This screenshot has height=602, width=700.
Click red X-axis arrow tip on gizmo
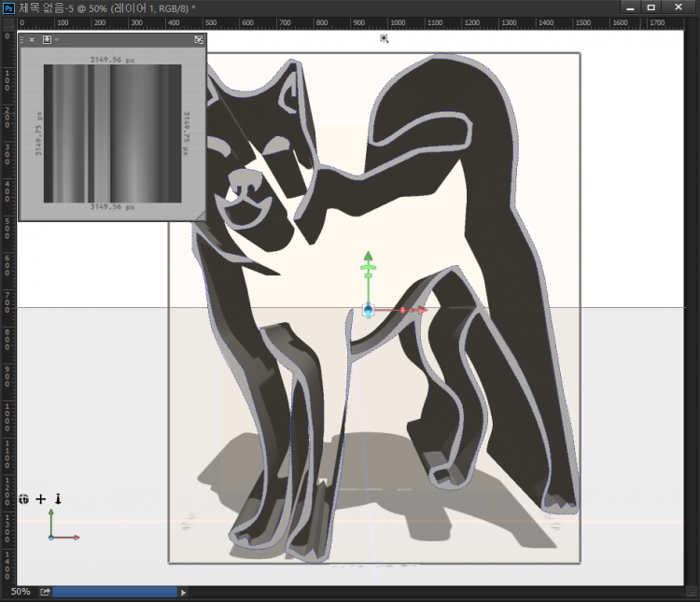coord(423,310)
